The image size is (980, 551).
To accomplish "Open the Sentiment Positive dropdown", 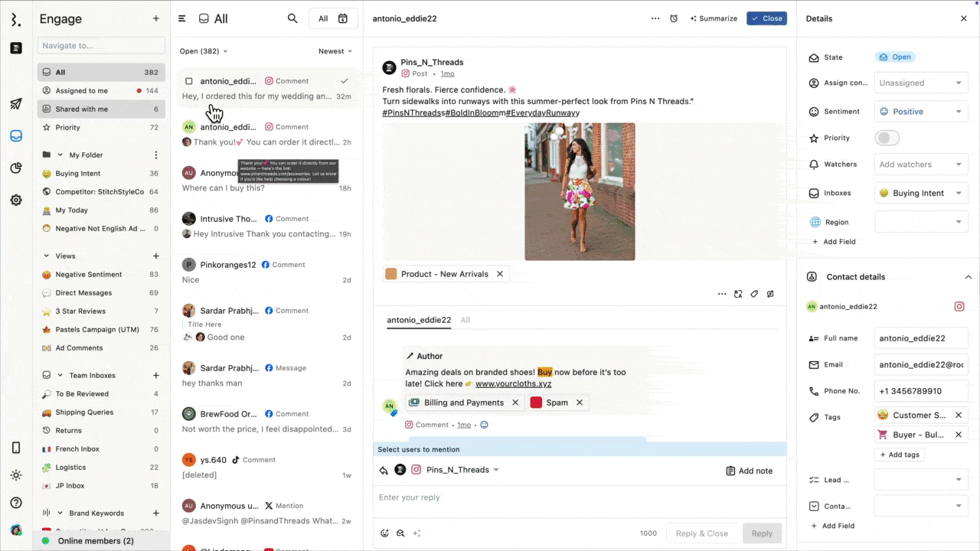I will pyautogui.click(x=921, y=112).
